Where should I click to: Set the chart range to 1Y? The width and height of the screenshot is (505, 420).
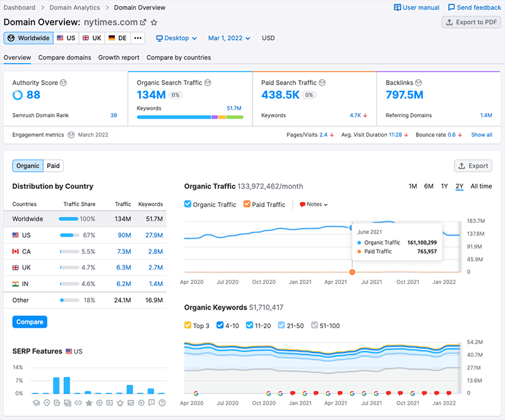444,186
